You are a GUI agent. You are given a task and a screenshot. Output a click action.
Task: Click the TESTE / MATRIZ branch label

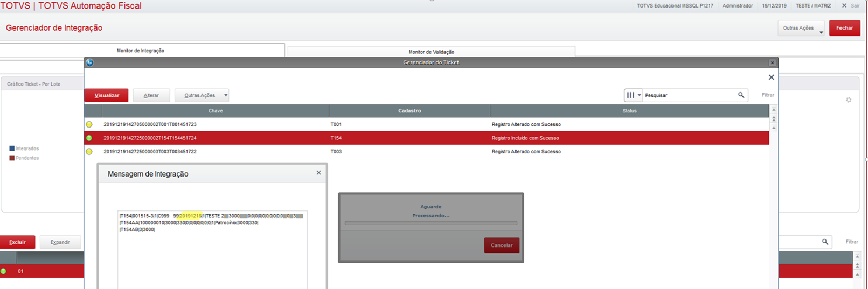tap(814, 6)
